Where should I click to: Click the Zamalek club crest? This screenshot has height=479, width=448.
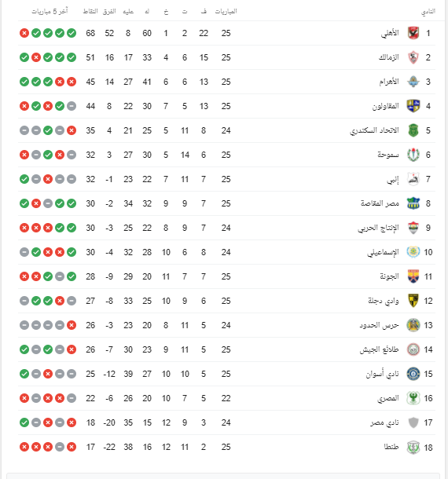click(413, 57)
